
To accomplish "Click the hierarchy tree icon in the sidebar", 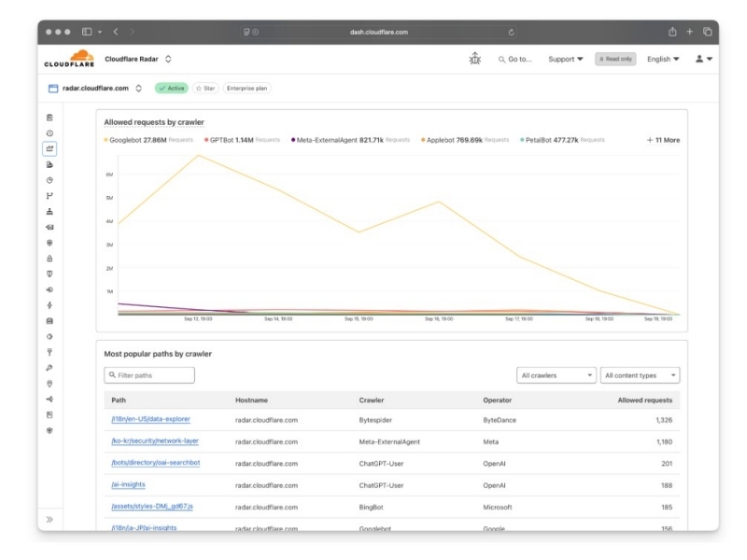I will pyautogui.click(x=49, y=212).
